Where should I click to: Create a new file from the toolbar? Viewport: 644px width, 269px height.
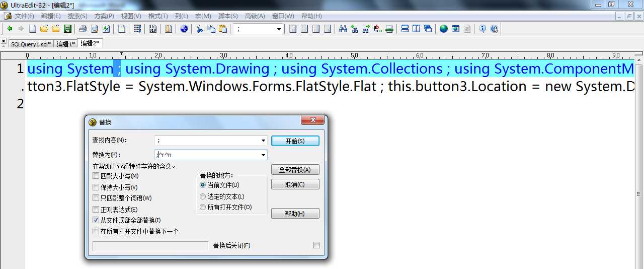(x=32, y=29)
